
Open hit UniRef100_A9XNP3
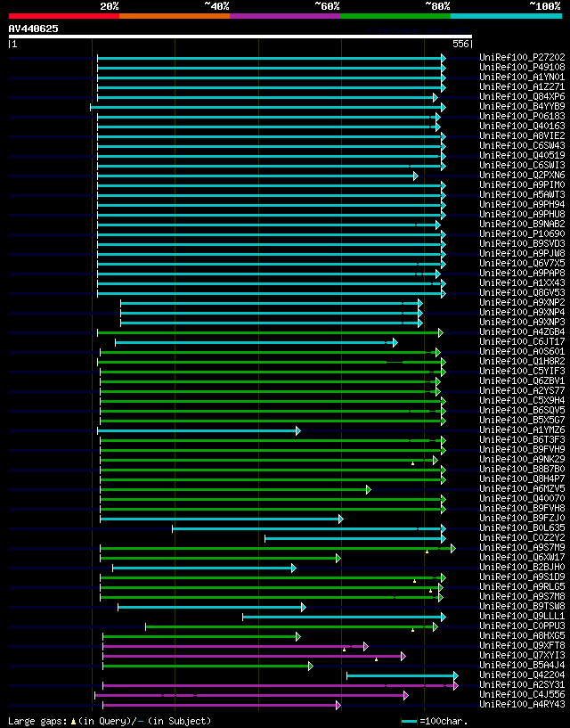(522, 322)
